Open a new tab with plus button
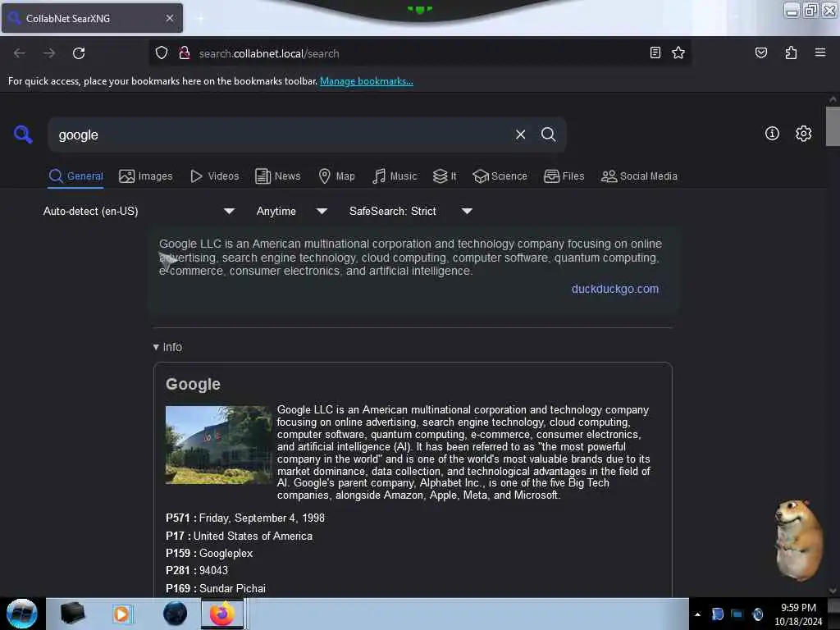Viewport: 840px width, 630px height. coord(200,18)
